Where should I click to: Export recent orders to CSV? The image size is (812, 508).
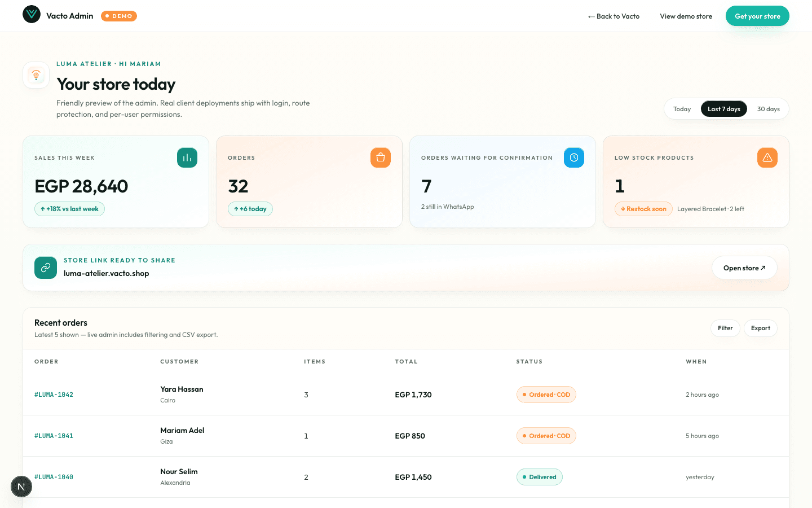[x=761, y=328]
